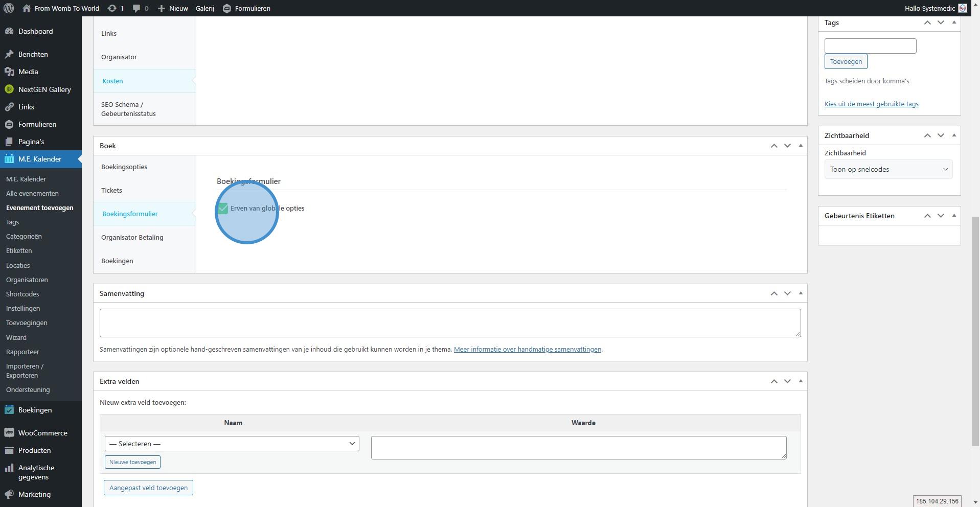
Task: Collapse the Boek panel with triangle toggle
Action: tap(801, 146)
